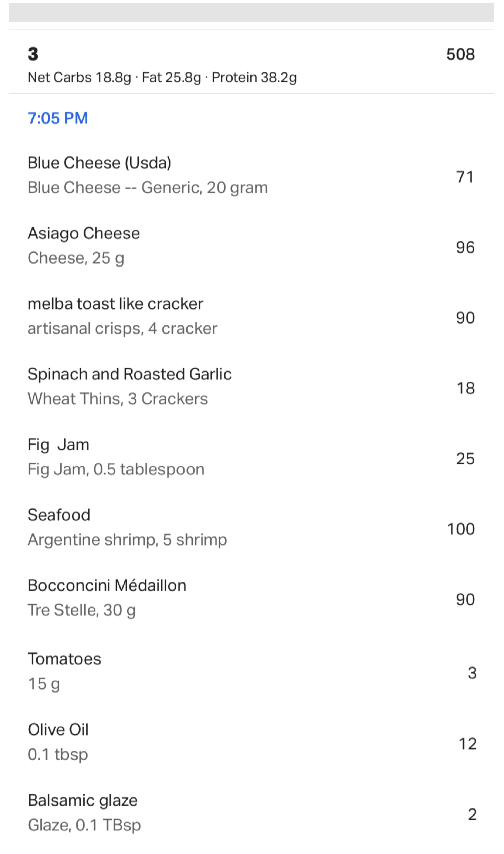Select the Tomatoes 15 g entry
The image size is (504, 854).
click(251, 671)
